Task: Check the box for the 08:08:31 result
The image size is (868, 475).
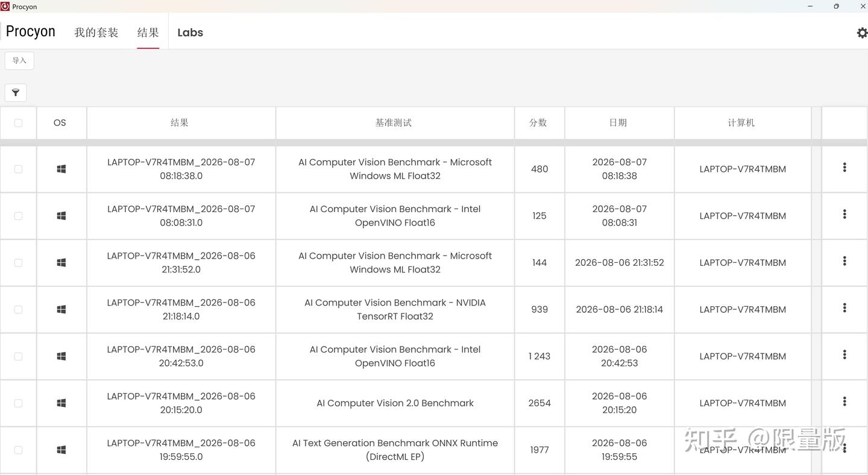Action: click(x=18, y=216)
